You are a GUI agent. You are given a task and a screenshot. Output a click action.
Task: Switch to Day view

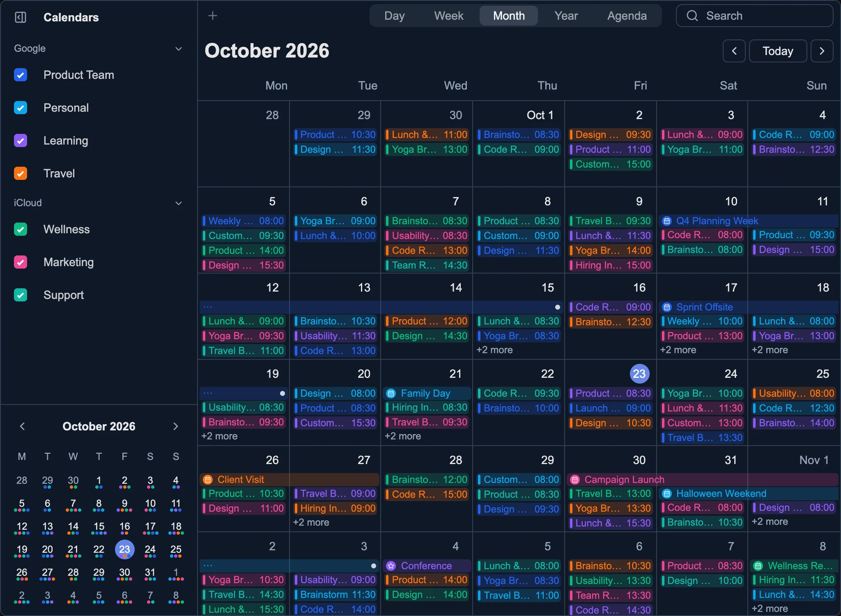click(x=394, y=16)
